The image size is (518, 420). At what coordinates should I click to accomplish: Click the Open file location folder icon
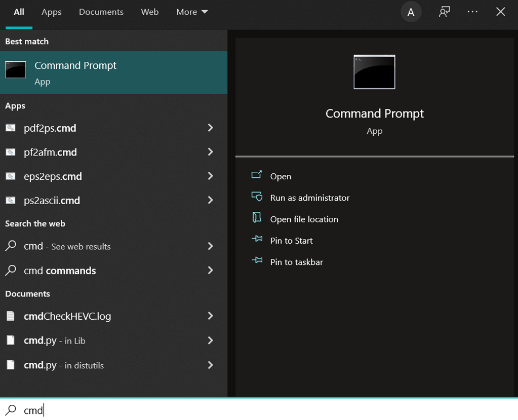(257, 218)
